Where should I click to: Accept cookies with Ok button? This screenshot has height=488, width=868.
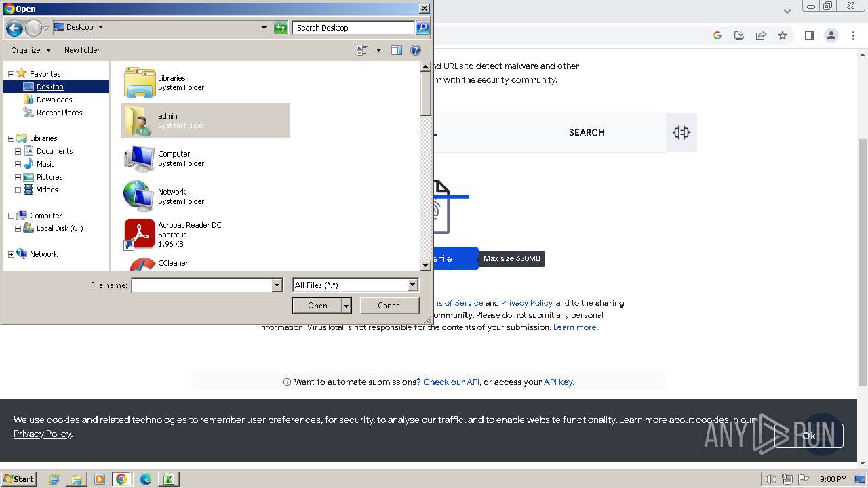click(809, 436)
